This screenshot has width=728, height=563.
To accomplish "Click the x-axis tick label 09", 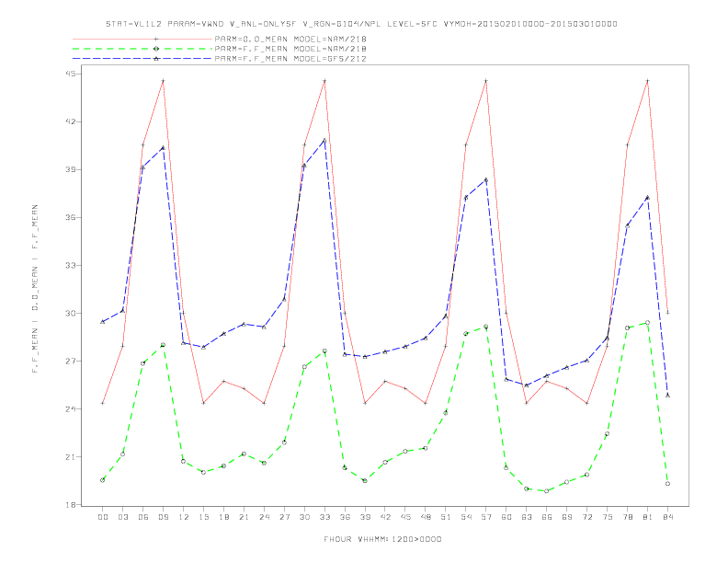I will [x=163, y=517].
